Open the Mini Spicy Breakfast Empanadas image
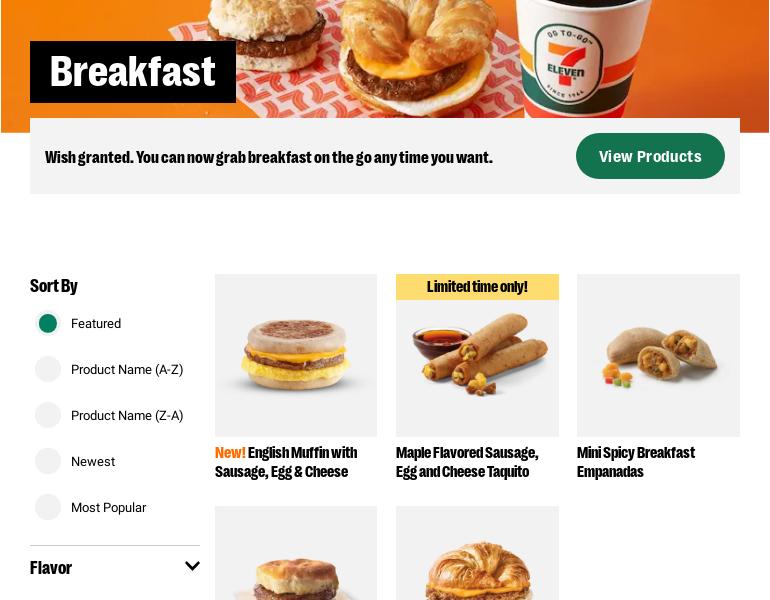This screenshot has height=600, width=770. click(658, 355)
